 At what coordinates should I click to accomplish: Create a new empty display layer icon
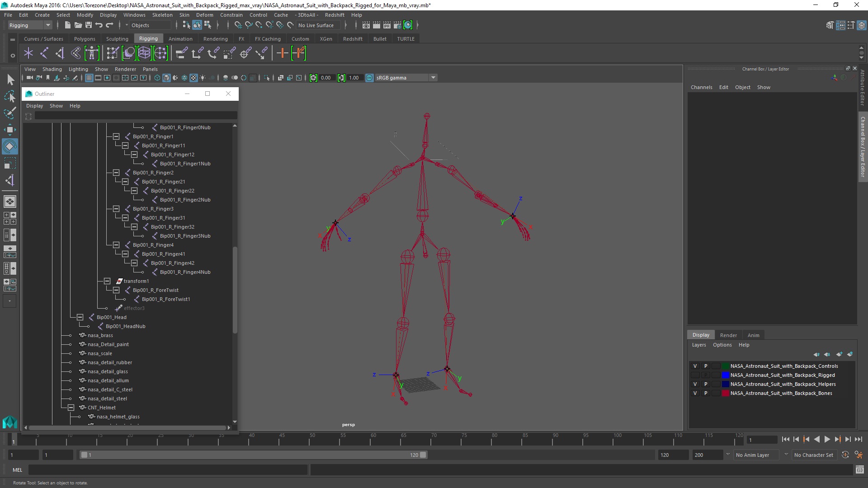coord(839,354)
